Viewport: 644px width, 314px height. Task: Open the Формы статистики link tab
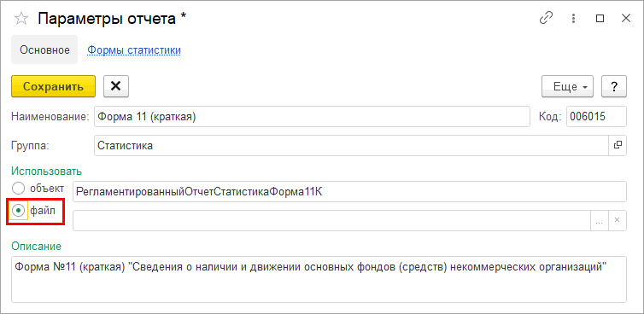[134, 50]
